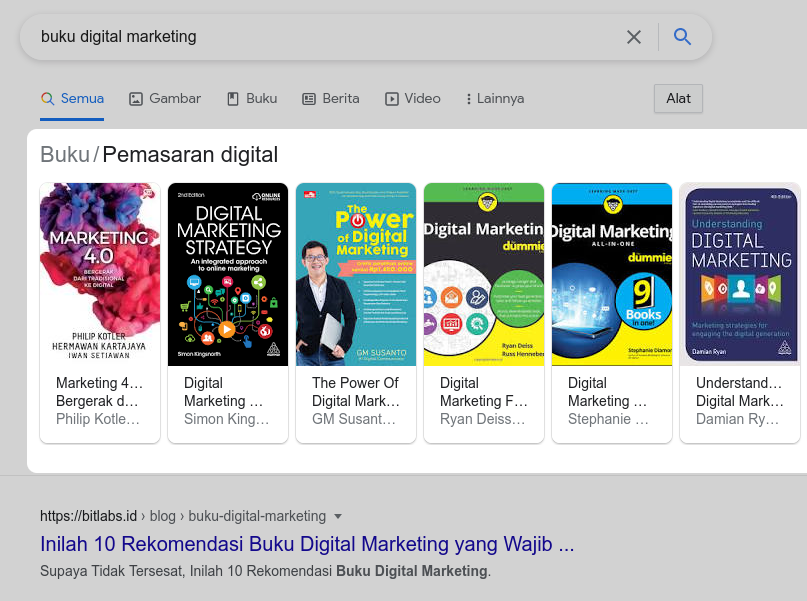Viewport: 807px width, 601px height.
Task: Click the Buku breadcrumb heading link
Action: click(x=65, y=155)
